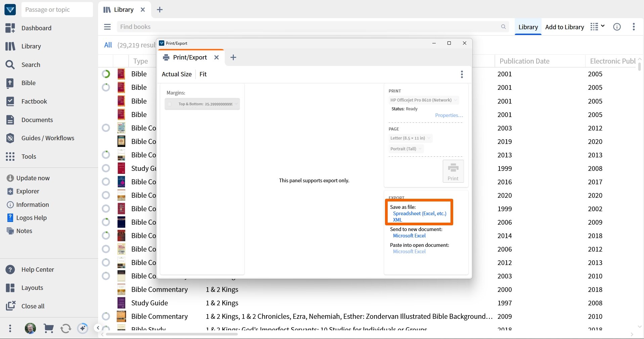
Task: Open the Letter page size dropdown
Action: point(410,138)
